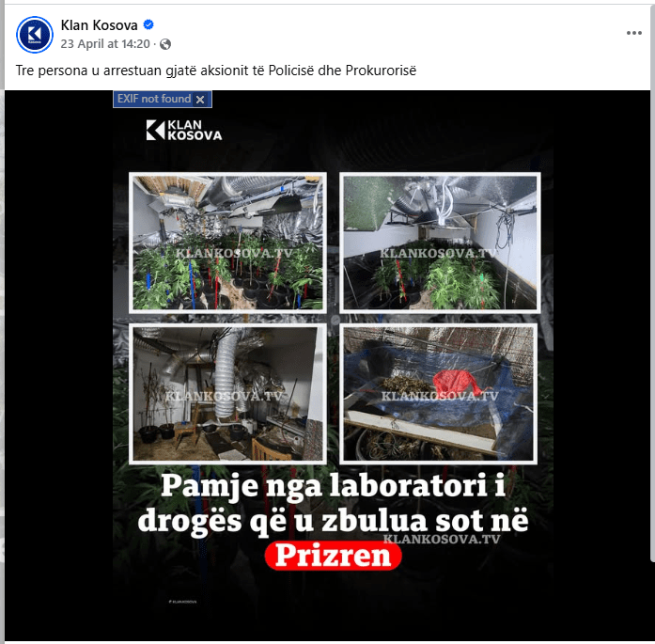Open Klan Kosova profile picture
This screenshot has width=655, height=644.
pyautogui.click(x=35, y=35)
